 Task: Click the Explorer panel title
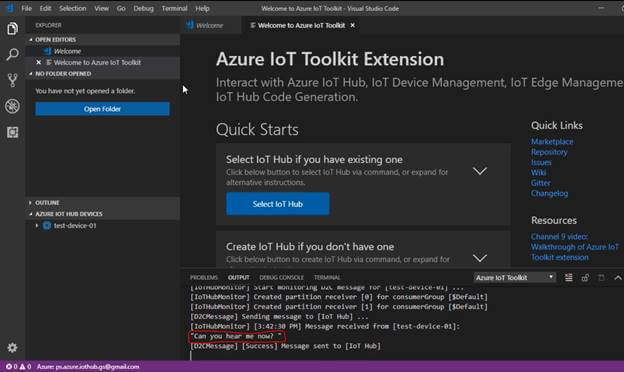[48, 25]
